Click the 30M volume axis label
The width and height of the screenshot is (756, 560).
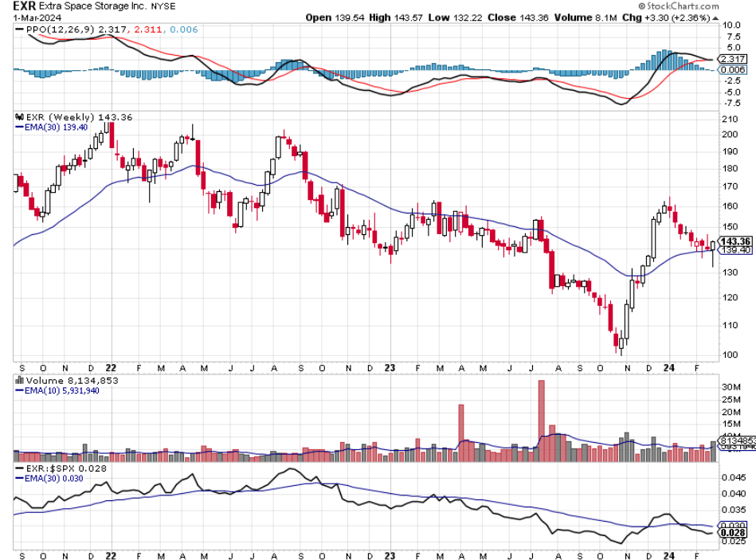coord(731,387)
